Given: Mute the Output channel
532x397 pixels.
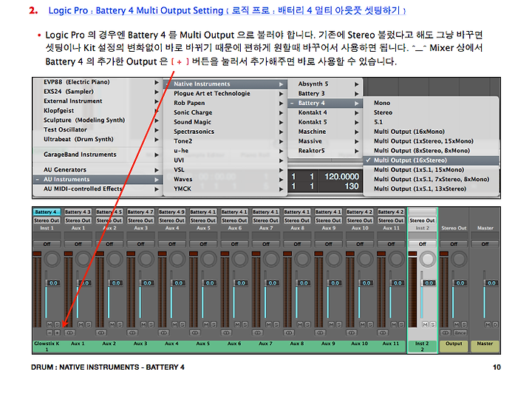Looking at the screenshot, I should 457,325.
